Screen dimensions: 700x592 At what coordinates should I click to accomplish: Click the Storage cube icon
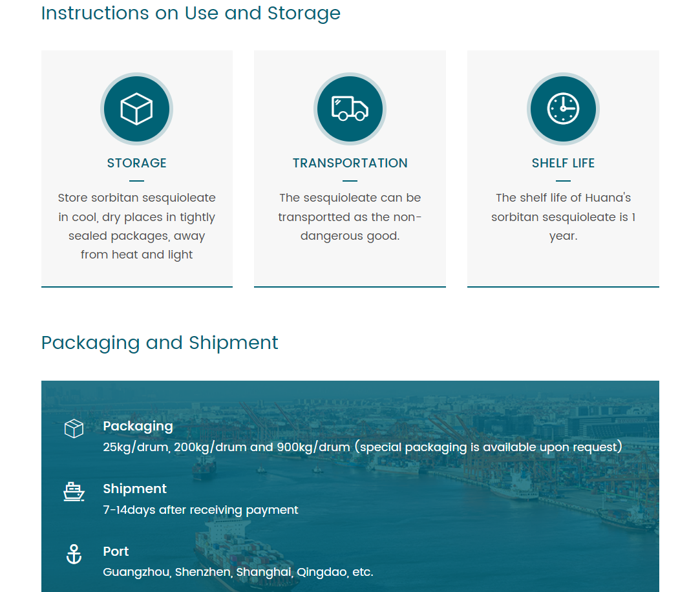pyautogui.click(x=136, y=109)
